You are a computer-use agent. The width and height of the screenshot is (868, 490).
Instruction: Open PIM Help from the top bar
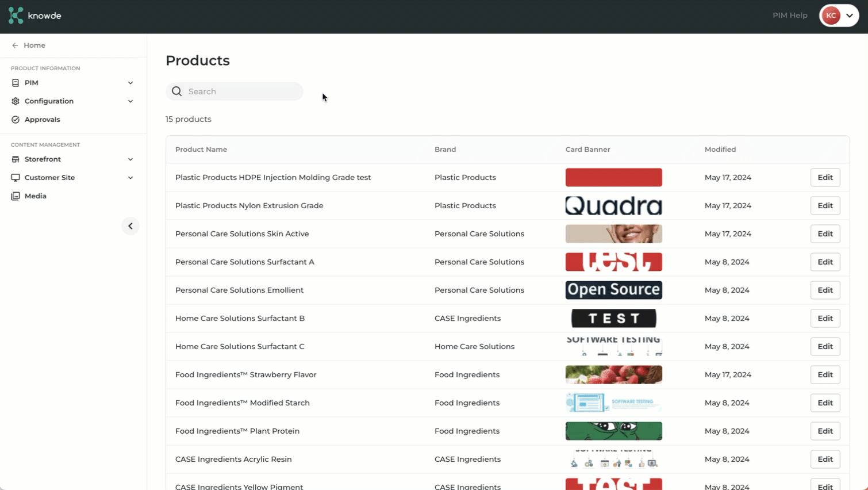click(790, 16)
